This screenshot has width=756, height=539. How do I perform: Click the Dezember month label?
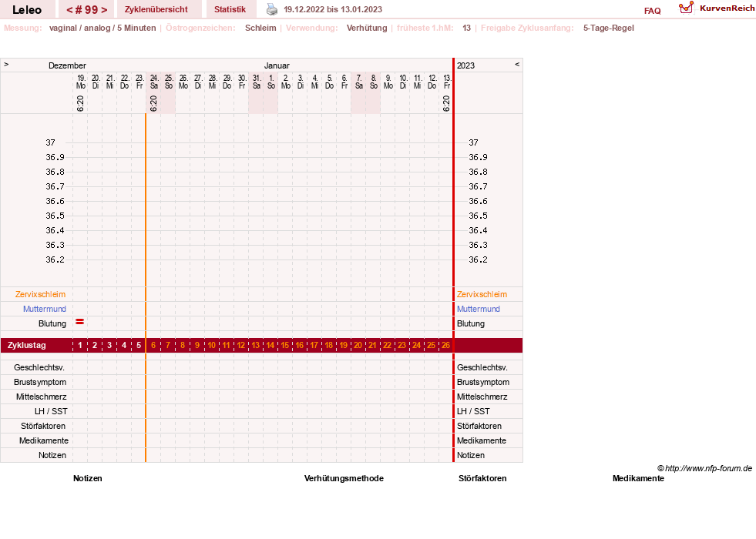click(x=67, y=65)
